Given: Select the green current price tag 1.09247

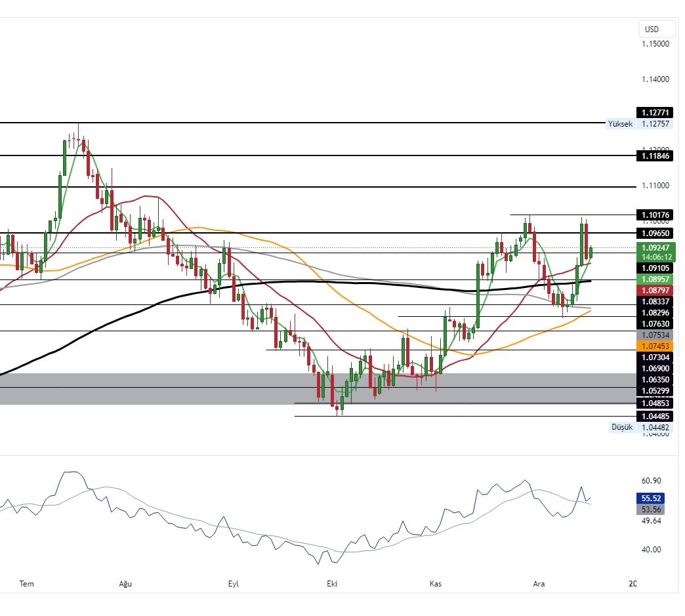Looking at the screenshot, I should (655, 247).
